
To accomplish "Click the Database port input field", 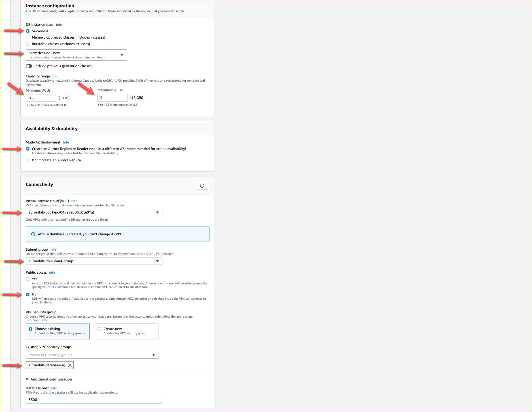I will (x=94, y=400).
